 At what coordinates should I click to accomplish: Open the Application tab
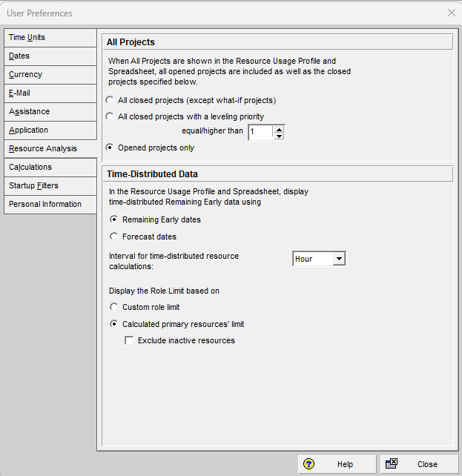[x=50, y=130]
